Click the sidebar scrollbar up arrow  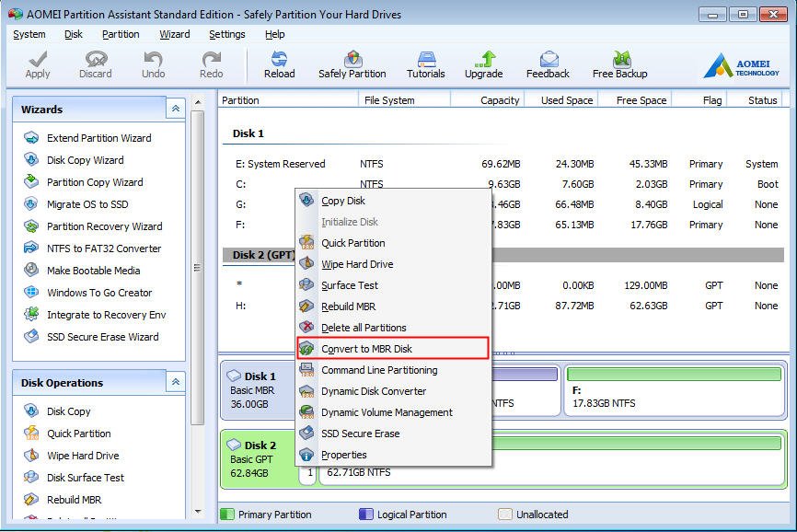198,102
